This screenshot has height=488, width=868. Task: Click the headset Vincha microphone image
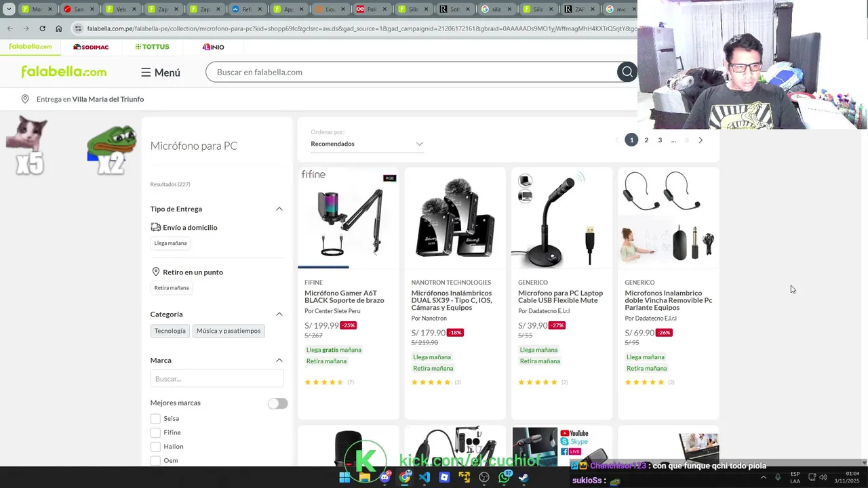(x=668, y=218)
